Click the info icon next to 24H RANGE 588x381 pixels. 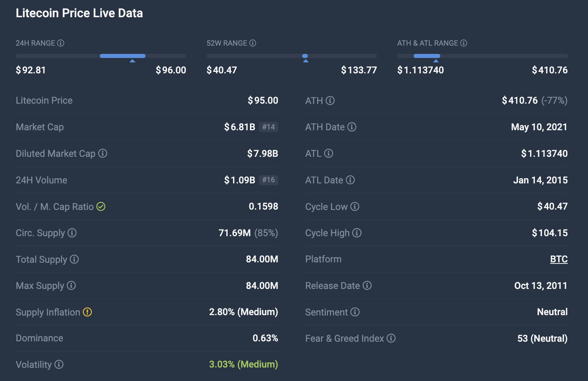click(61, 43)
